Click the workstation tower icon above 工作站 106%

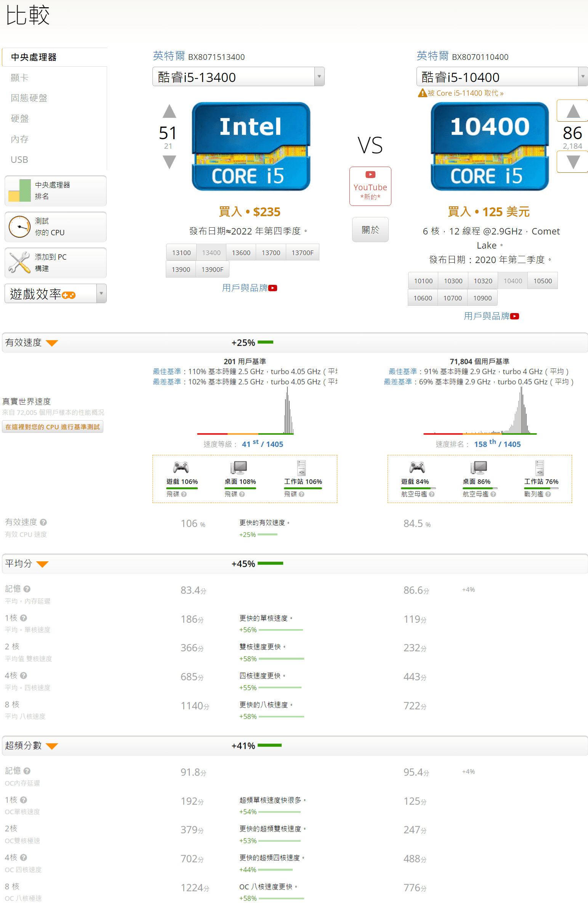click(x=302, y=467)
